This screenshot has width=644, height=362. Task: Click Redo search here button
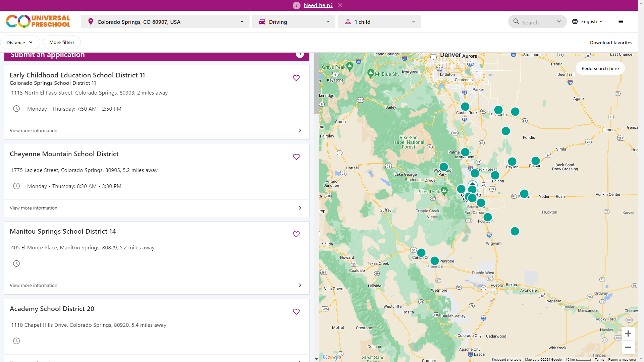click(600, 68)
